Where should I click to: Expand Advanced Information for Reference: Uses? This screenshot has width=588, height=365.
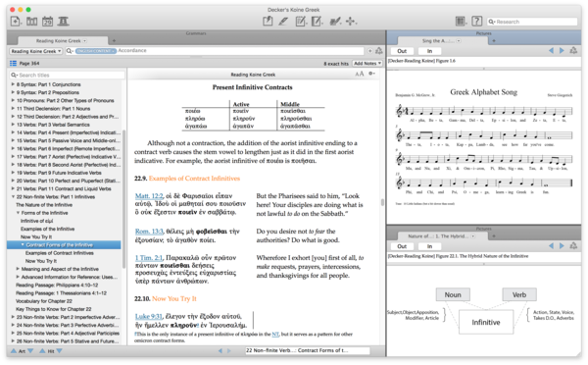pyautogui.click(x=18, y=277)
